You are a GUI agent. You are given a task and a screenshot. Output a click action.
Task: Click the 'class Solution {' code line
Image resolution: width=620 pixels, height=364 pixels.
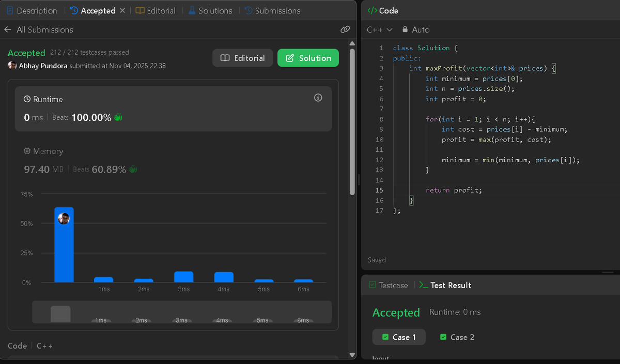coord(425,48)
